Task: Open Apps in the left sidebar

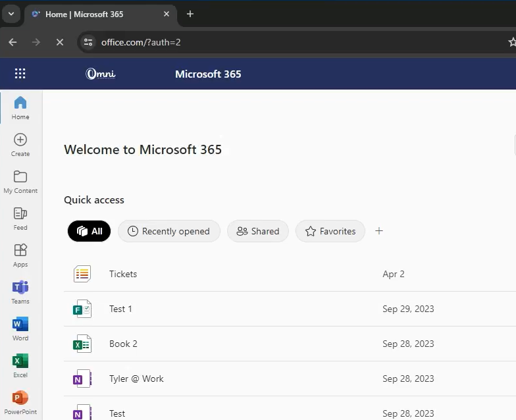Action: (x=20, y=255)
